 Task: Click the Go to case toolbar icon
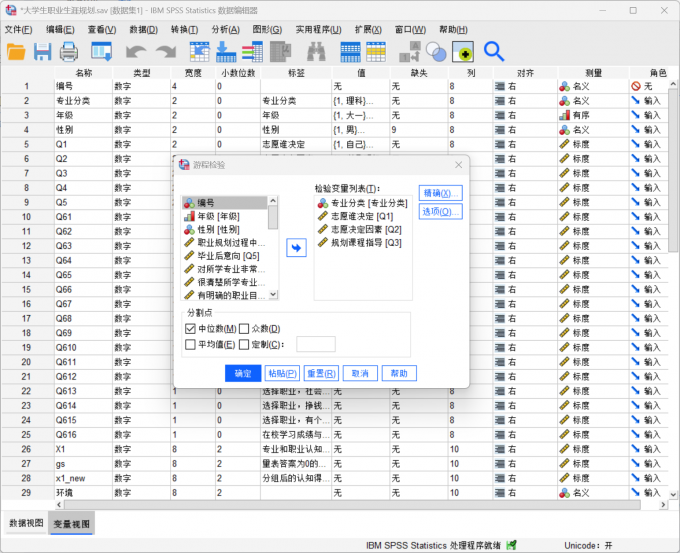pyautogui.click(x=199, y=52)
